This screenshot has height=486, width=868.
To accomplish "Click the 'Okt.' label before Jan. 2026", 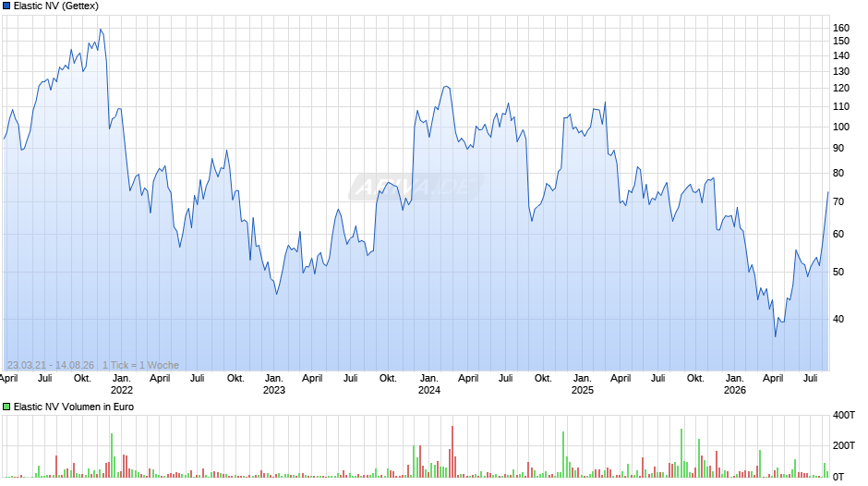I will [x=695, y=379].
